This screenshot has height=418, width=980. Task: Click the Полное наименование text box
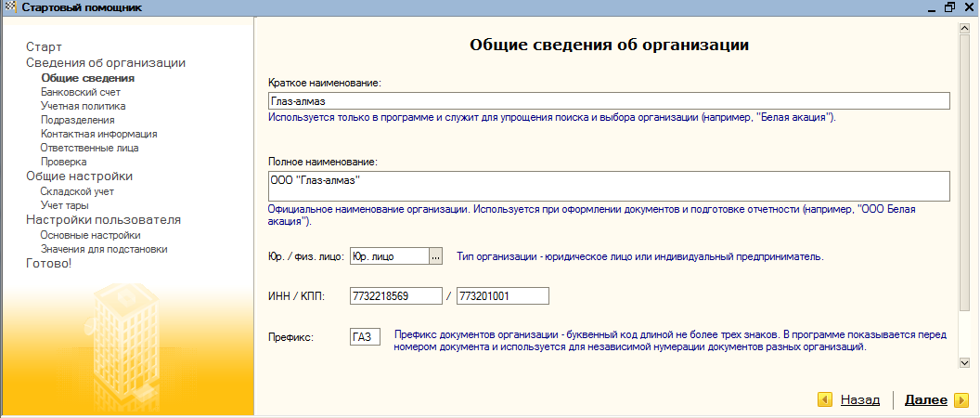(609, 186)
